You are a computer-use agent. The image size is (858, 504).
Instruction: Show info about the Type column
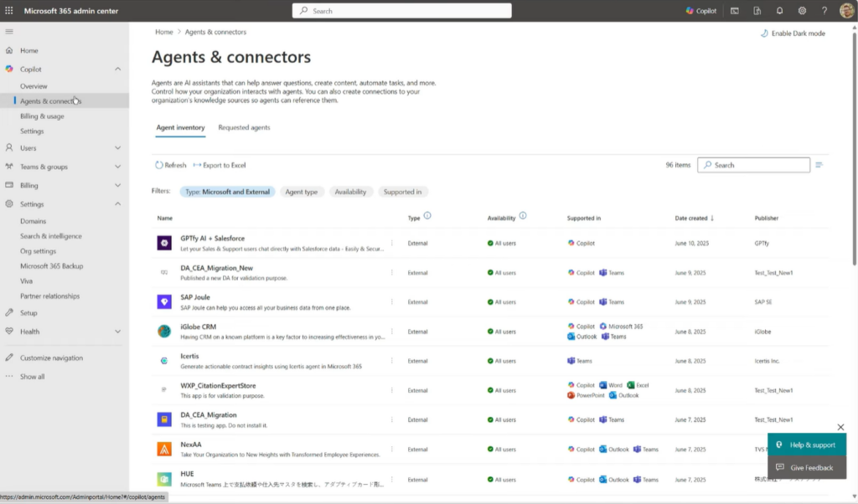point(427,216)
